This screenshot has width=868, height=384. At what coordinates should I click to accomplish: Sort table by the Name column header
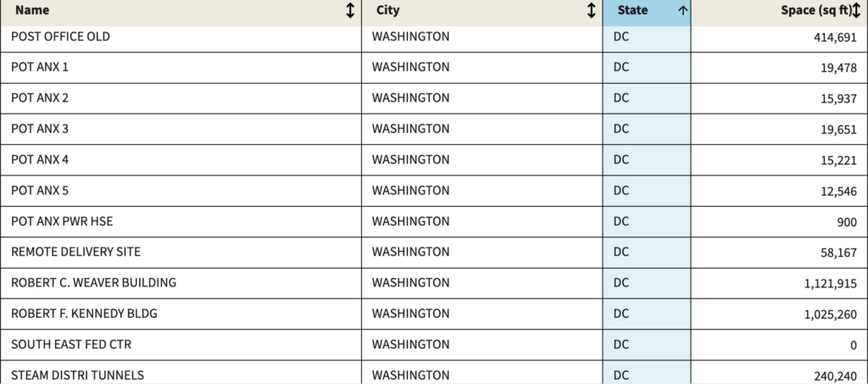coord(33,11)
